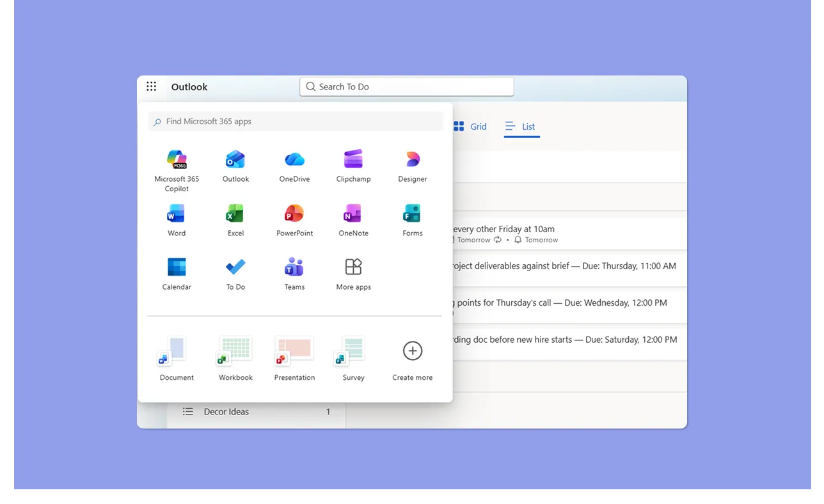Click the Outlook title in header

pos(189,87)
